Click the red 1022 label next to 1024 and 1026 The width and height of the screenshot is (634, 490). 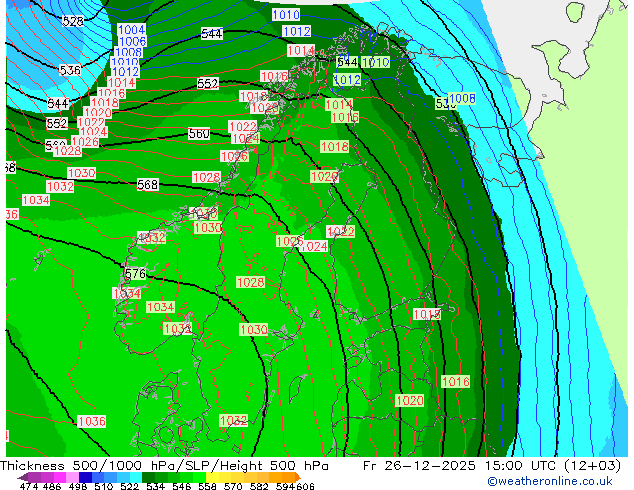point(91,122)
